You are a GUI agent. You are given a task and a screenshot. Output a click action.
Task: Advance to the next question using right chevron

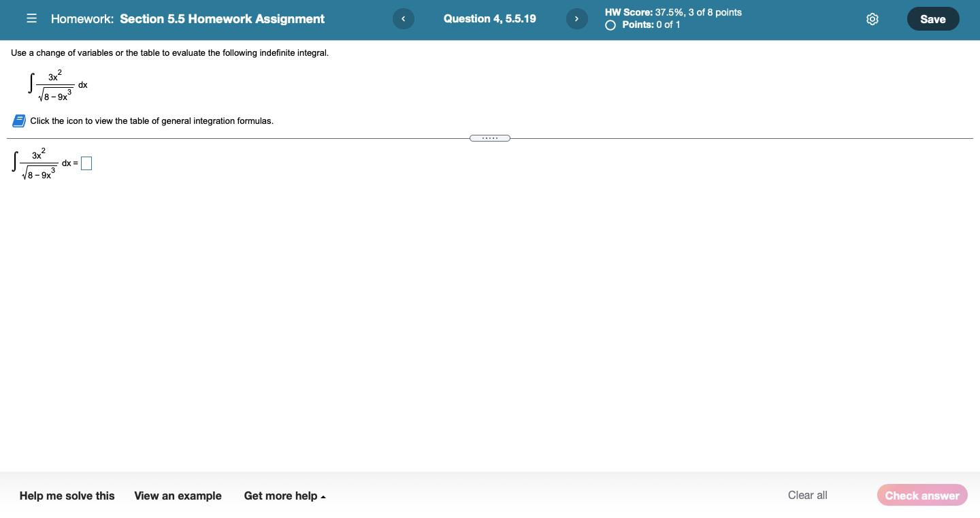[x=576, y=18]
